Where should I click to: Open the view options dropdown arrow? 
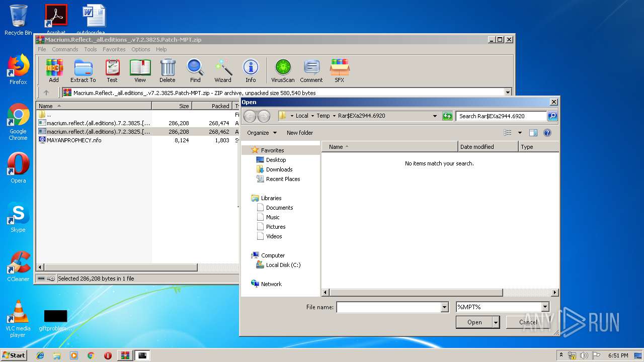tap(520, 133)
